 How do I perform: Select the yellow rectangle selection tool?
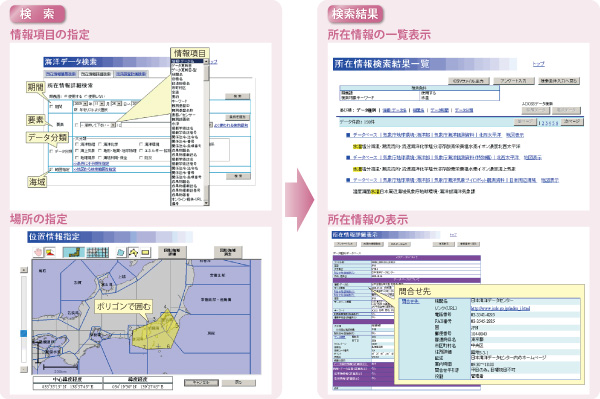[145, 252]
